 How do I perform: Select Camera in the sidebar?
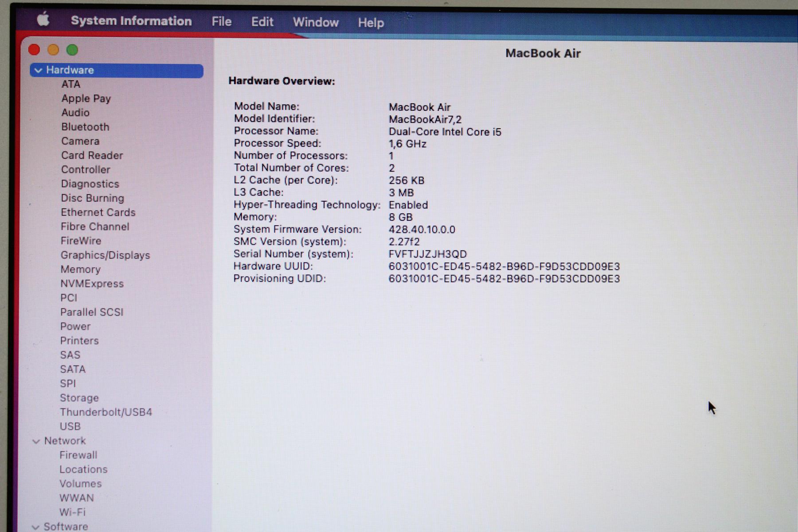[80, 141]
